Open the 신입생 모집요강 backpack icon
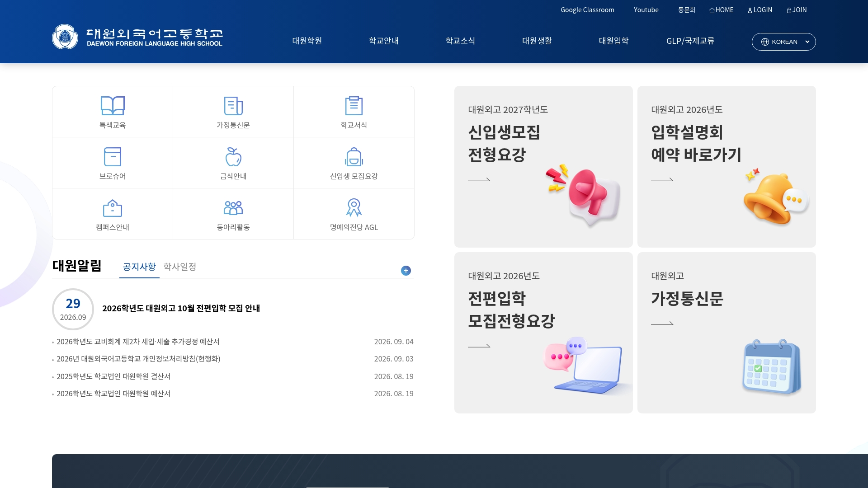Image resolution: width=868 pixels, height=488 pixels. [354, 157]
